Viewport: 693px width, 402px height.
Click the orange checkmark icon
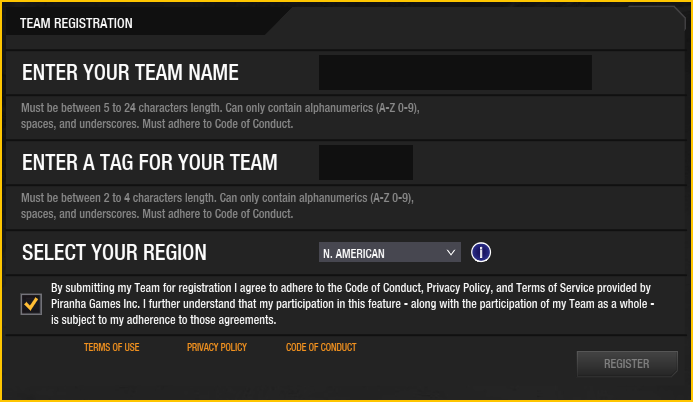pyautogui.click(x=32, y=304)
